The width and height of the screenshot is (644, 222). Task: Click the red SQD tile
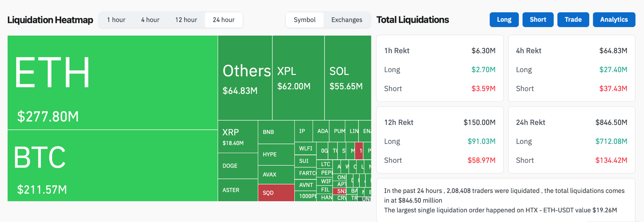pos(275,193)
